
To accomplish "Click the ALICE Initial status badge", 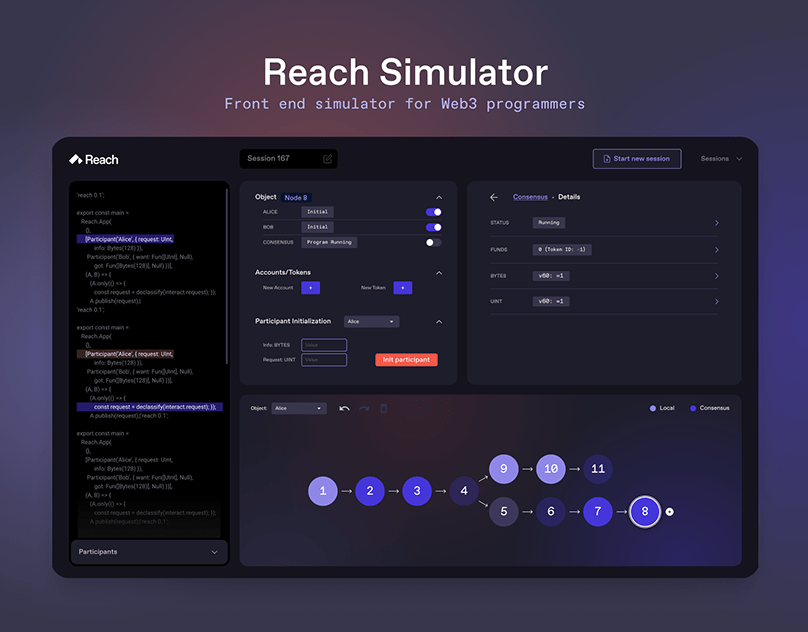I will point(317,212).
